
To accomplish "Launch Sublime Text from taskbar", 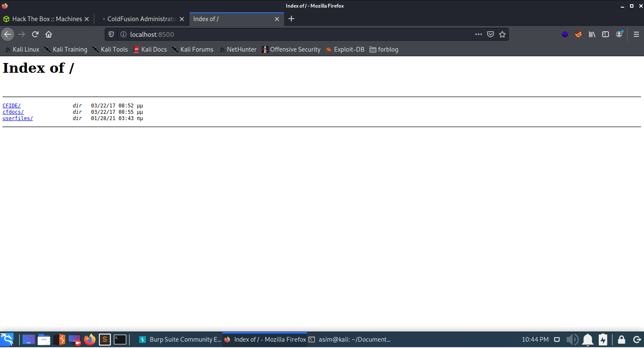I will pos(105,340).
